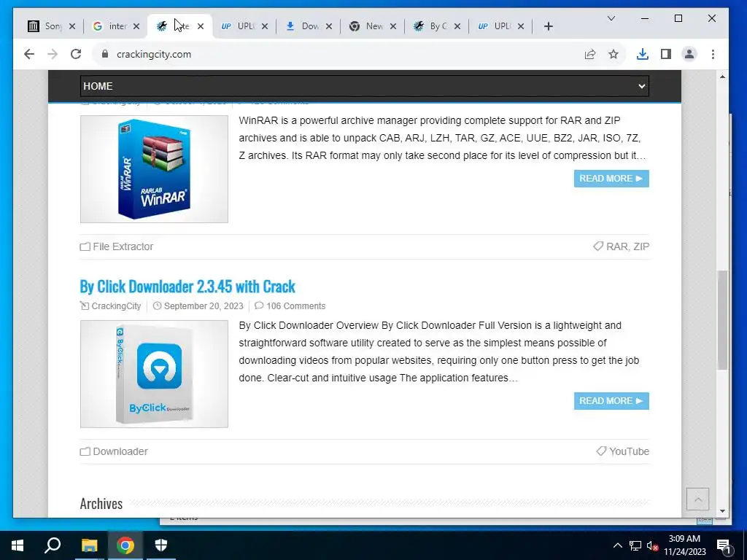Click READ MORE for the WinRAR post
The height and width of the screenshot is (560, 747).
611,179
